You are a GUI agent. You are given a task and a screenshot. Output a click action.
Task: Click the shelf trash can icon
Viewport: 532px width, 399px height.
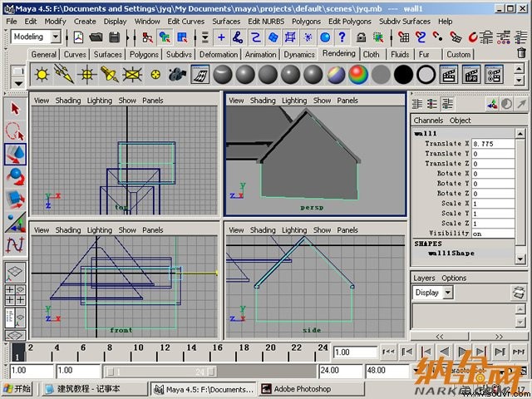click(x=521, y=53)
